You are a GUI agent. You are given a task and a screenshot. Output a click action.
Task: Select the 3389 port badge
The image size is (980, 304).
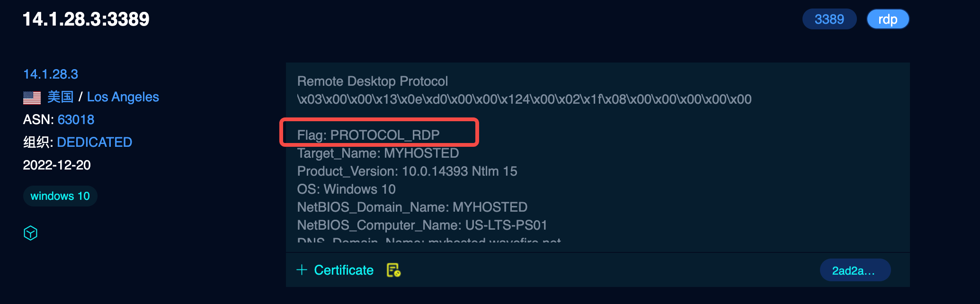[829, 19]
